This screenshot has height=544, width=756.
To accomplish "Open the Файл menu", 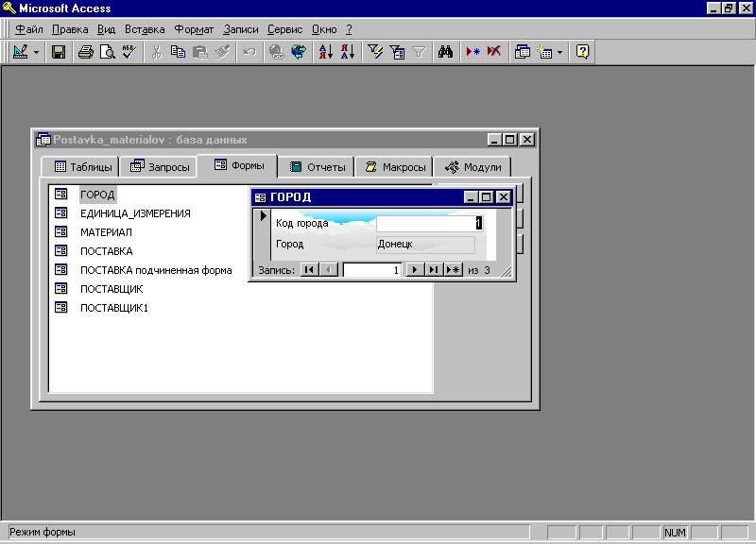I will (29, 29).
